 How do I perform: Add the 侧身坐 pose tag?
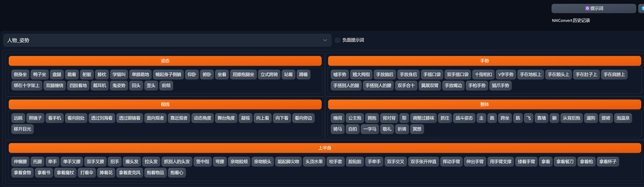click(x=21, y=75)
